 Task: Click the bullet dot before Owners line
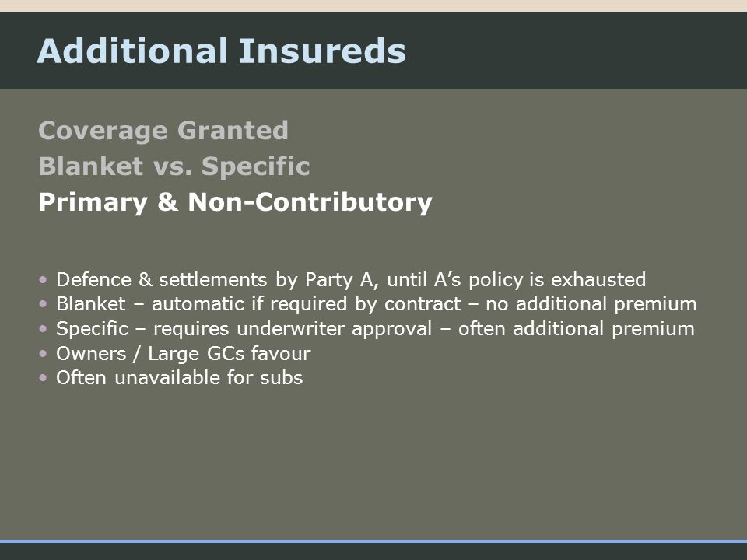coord(44,353)
